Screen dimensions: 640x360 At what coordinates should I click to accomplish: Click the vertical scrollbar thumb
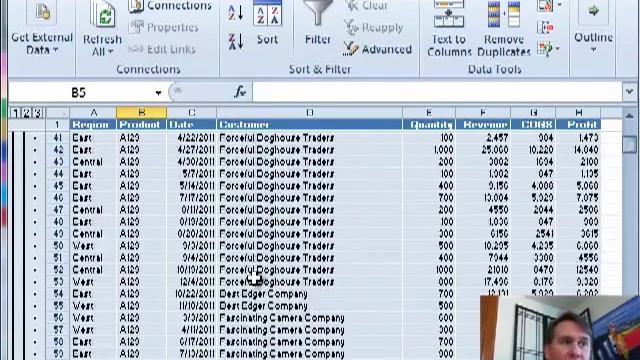point(629,144)
